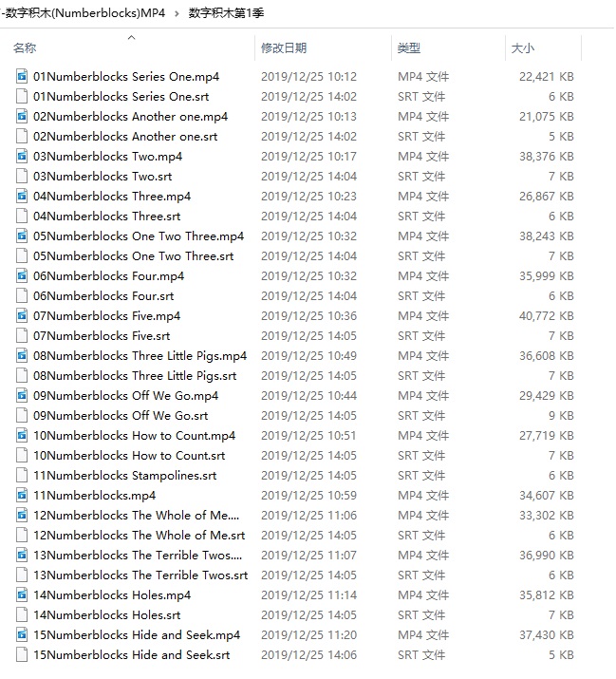Select the 13Numberblocks The Terrible Twos.srt row
616x679 pixels.
140,575
